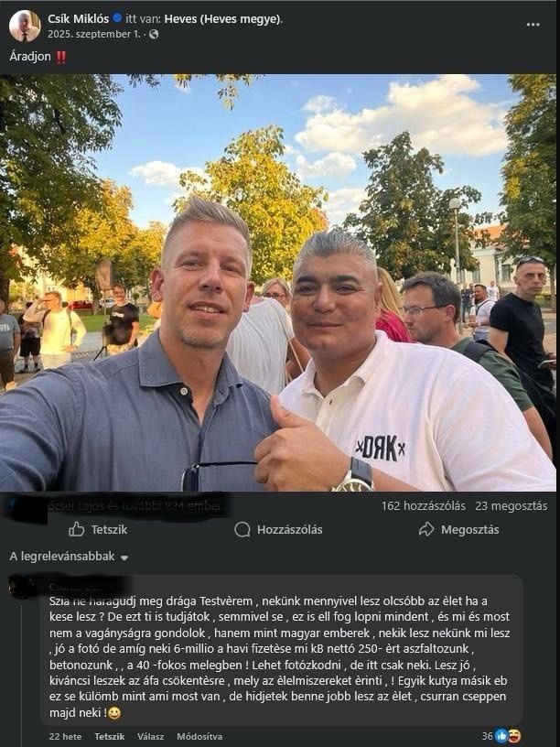Like the comment using Tetszik link
This screenshot has width=560, height=747.
coord(110,737)
